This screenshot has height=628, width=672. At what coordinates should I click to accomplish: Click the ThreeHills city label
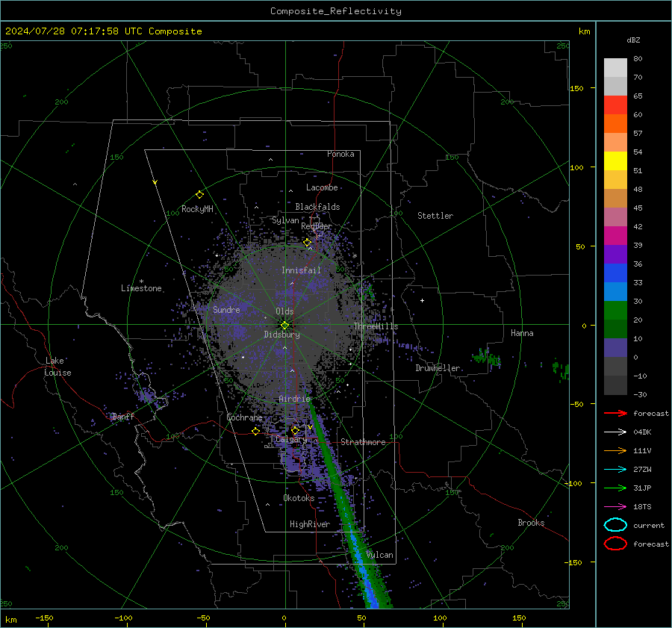click(376, 326)
